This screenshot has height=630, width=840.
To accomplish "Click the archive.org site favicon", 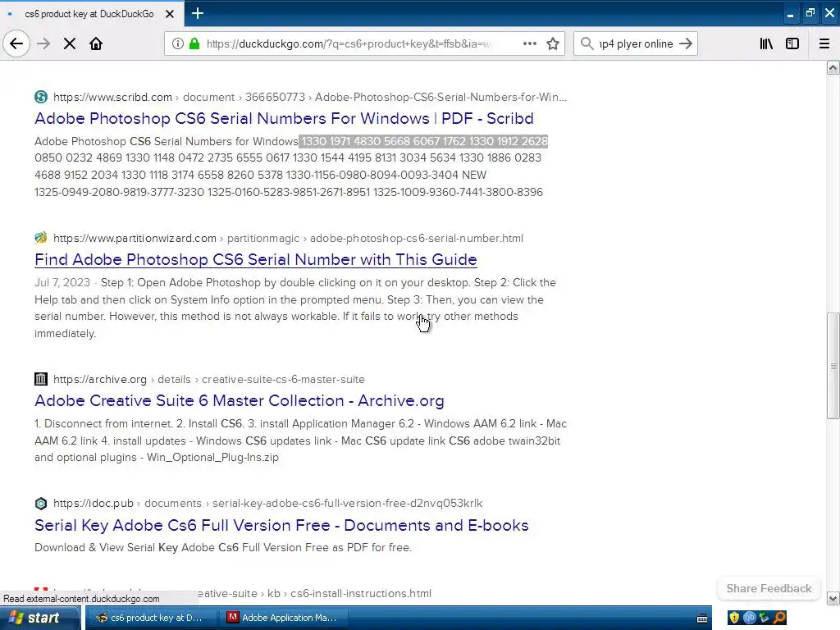I will [41, 379].
